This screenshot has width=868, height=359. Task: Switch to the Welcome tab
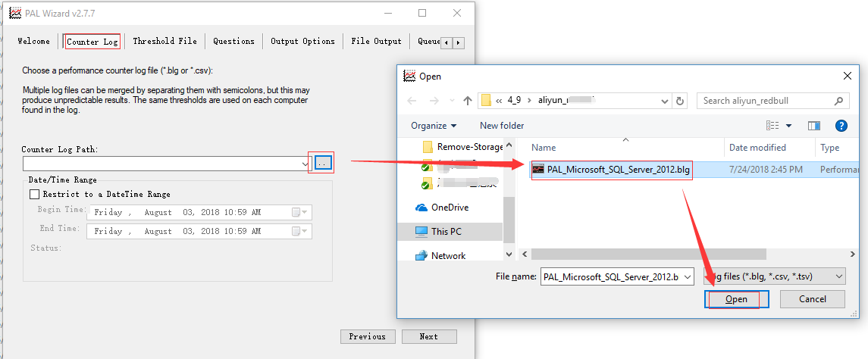[33, 41]
